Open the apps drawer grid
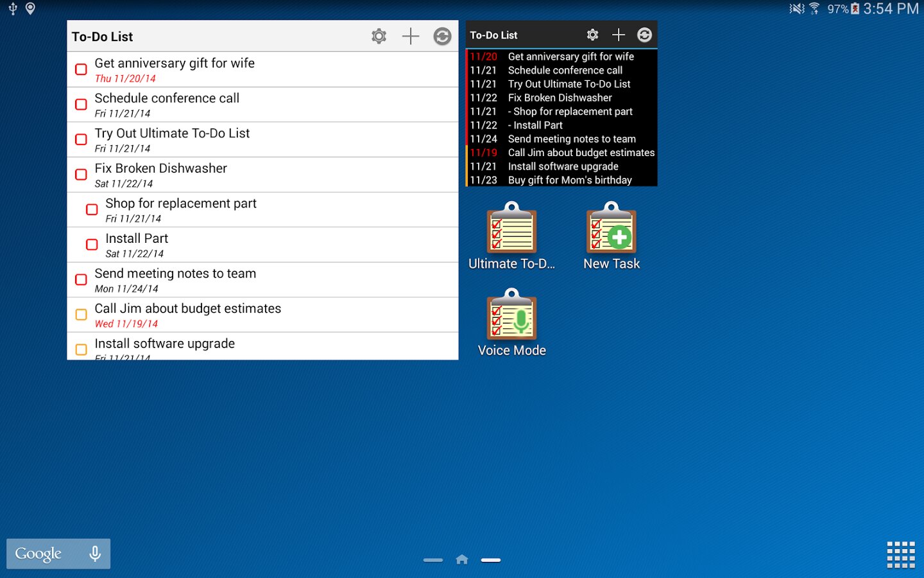The height and width of the screenshot is (578, 924). tap(901, 554)
